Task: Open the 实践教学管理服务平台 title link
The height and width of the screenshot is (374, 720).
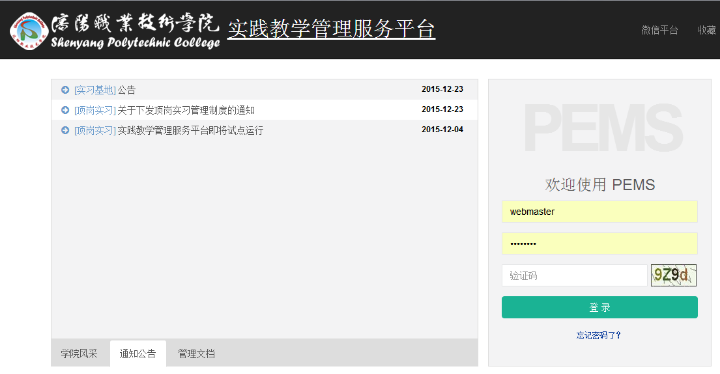Action: [331, 29]
